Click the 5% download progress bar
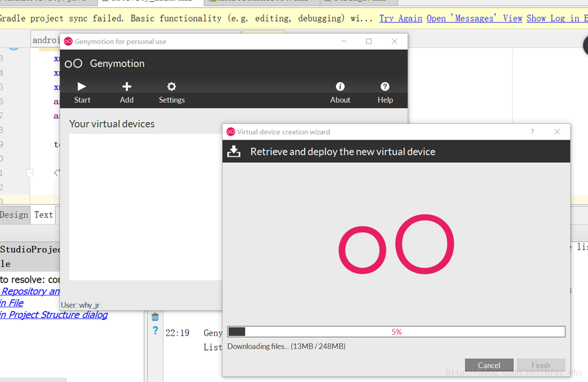This screenshot has height=382, width=588. coord(396,332)
